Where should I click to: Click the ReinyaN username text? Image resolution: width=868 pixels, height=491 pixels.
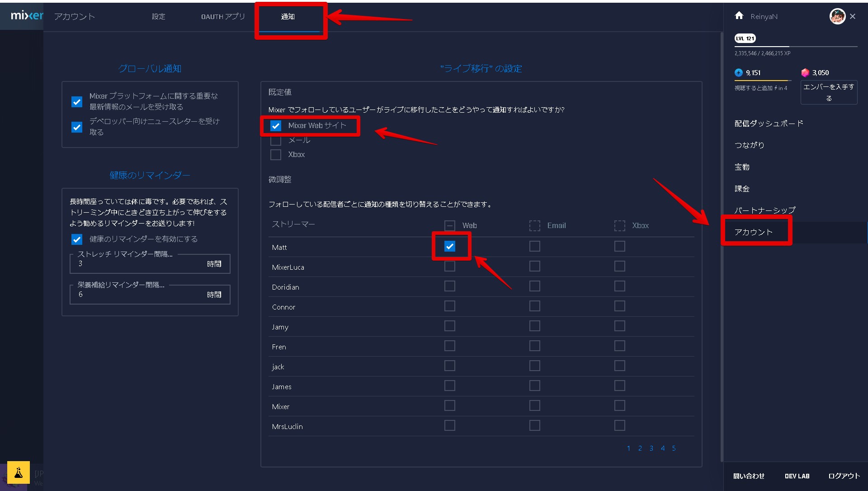[x=764, y=17]
